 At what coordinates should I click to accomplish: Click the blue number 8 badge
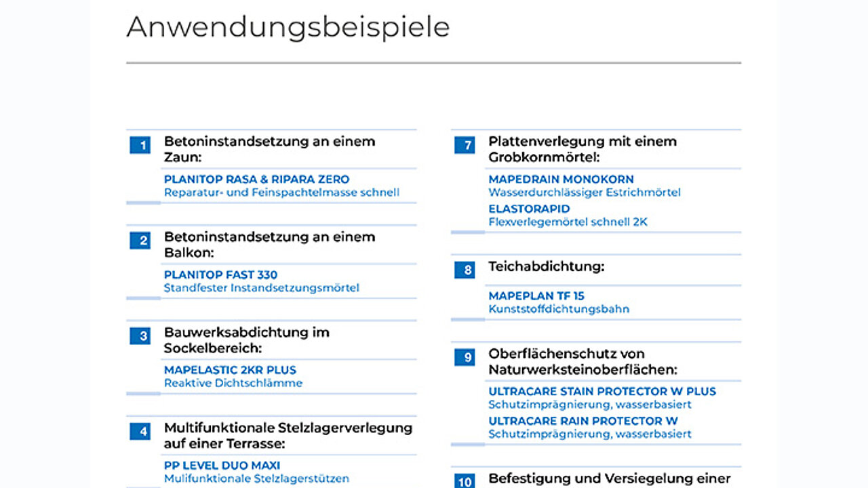click(465, 270)
